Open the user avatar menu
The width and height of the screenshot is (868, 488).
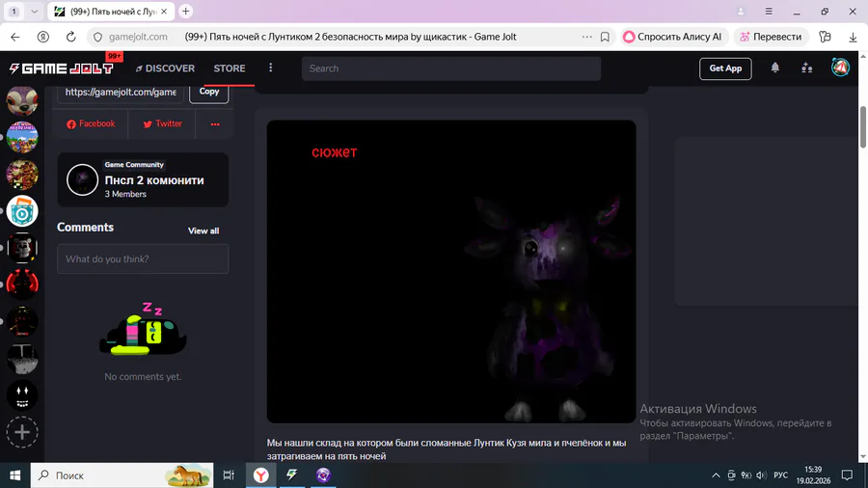(840, 68)
